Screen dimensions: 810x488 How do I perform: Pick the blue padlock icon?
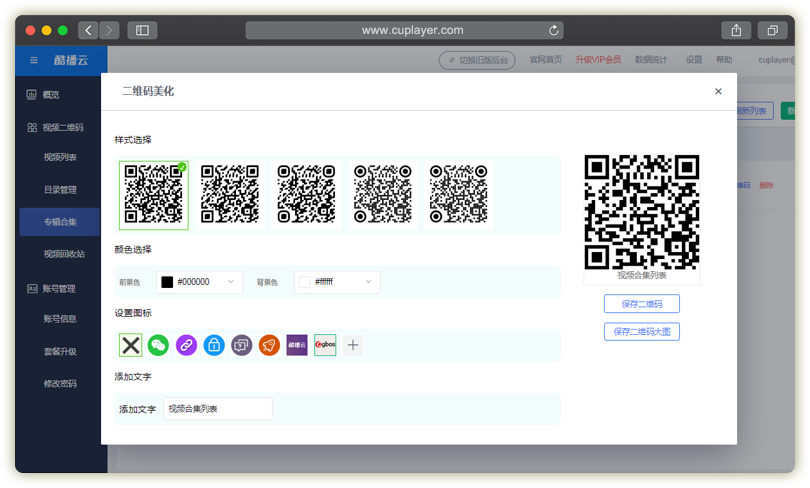point(214,345)
